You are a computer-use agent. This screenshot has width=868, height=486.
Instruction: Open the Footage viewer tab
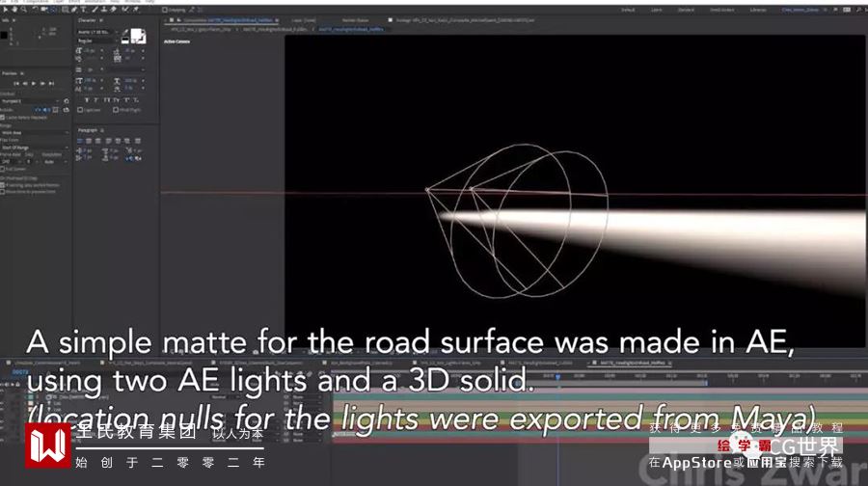point(465,20)
